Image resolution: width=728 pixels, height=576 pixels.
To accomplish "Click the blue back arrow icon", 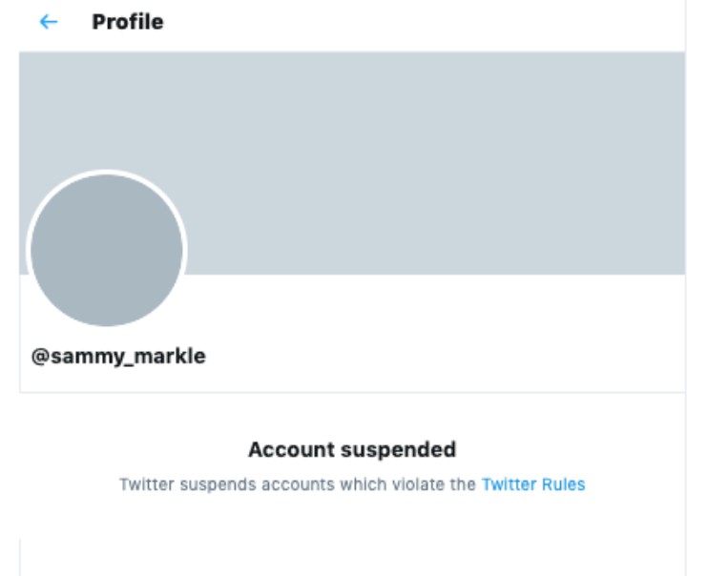I will click(x=48, y=22).
